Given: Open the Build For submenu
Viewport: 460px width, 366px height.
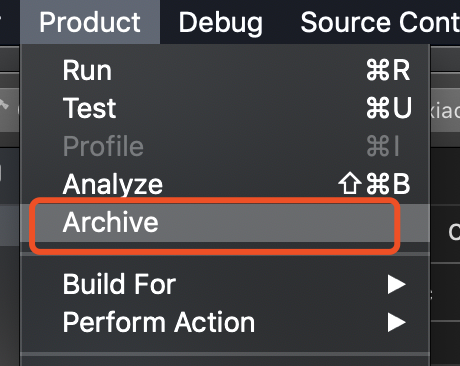Looking at the screenshot, I should [225, 284].
